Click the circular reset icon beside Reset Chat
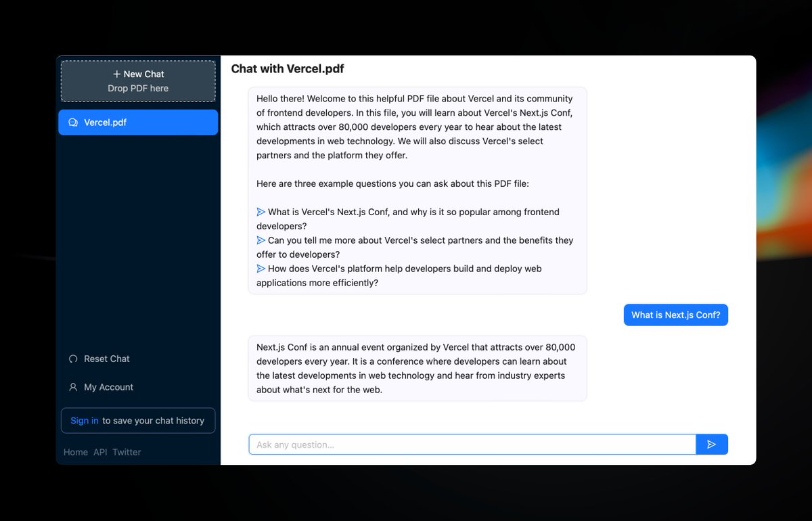The width and height of the screenshot is (812, 521). 73,359
